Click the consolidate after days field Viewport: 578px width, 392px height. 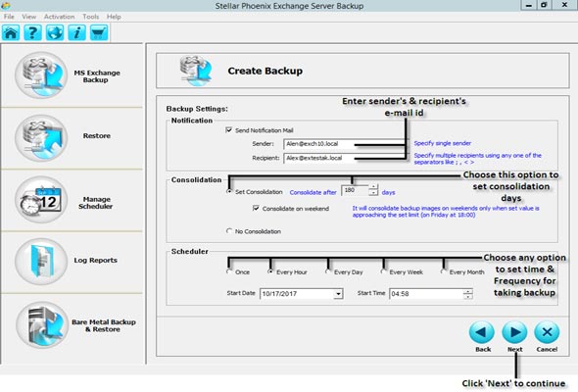(x=355, y=190)
